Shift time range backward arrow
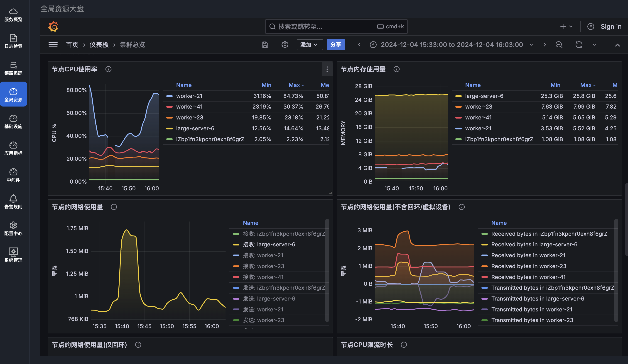 [359, 45]
